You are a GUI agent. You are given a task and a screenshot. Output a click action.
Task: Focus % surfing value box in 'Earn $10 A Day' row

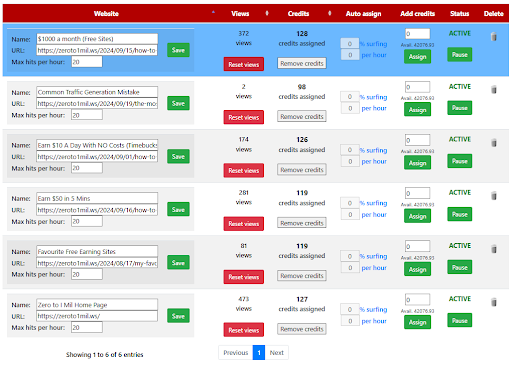[350, 150]
